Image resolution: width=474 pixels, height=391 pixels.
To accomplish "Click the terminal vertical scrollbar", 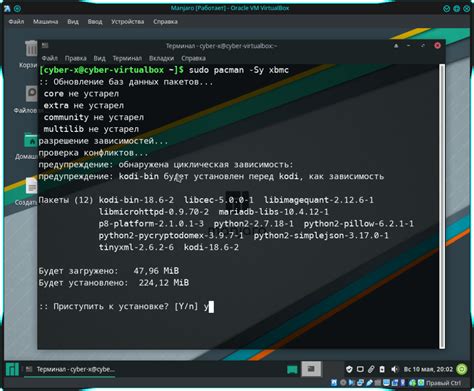I will (442, 206).
